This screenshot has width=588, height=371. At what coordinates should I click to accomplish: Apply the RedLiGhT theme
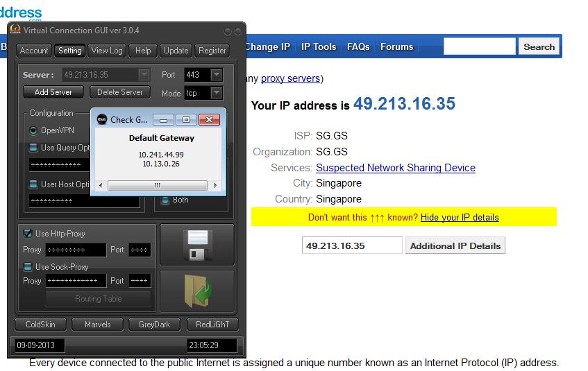point(212,325)
